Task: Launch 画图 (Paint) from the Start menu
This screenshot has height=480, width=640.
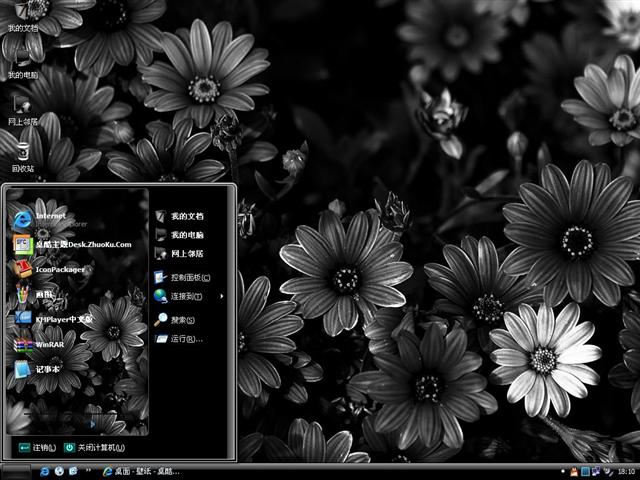Action: tap(40, 294)
